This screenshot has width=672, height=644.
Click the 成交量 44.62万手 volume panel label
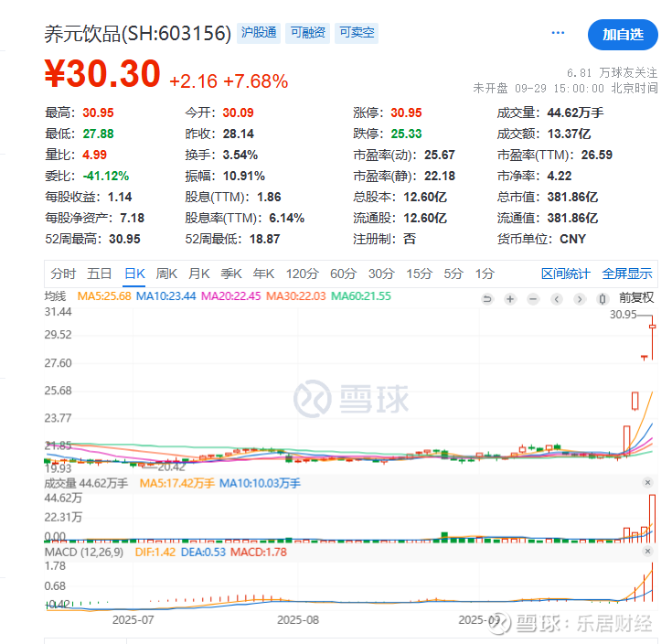86,484
